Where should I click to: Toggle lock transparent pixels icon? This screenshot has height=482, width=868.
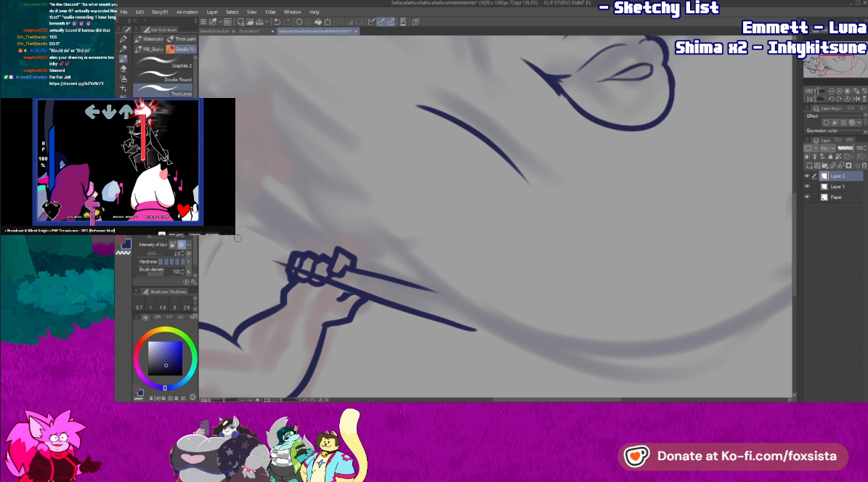point(838,156)
